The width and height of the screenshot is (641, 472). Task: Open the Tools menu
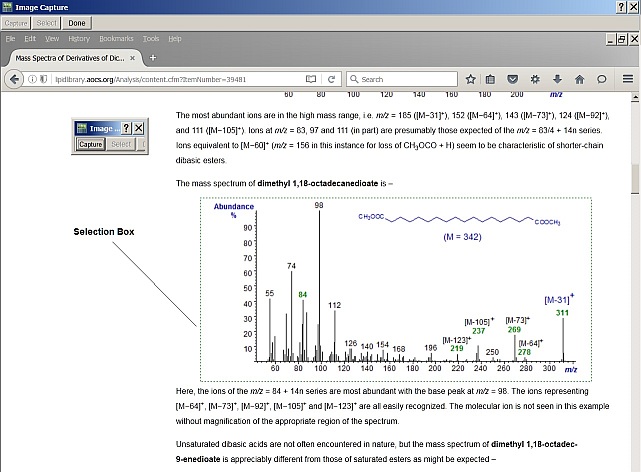point(151,38)
